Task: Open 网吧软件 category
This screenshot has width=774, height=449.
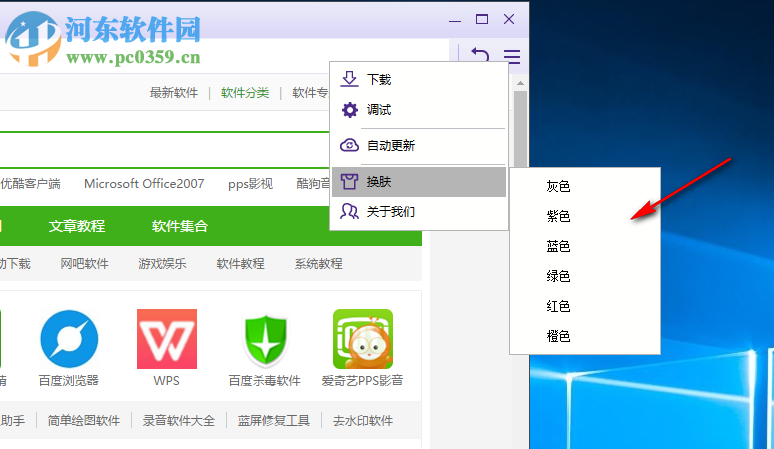Action: pos(84,263)
